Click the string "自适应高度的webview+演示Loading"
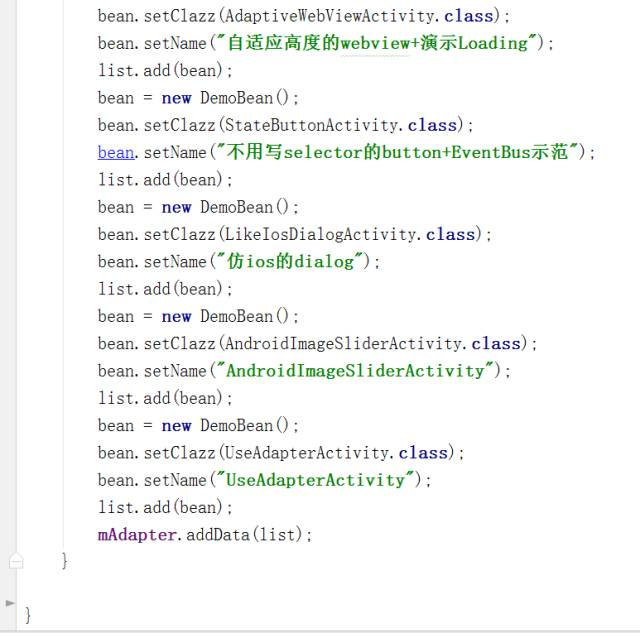Screen dimensions: 640x633 378,43
